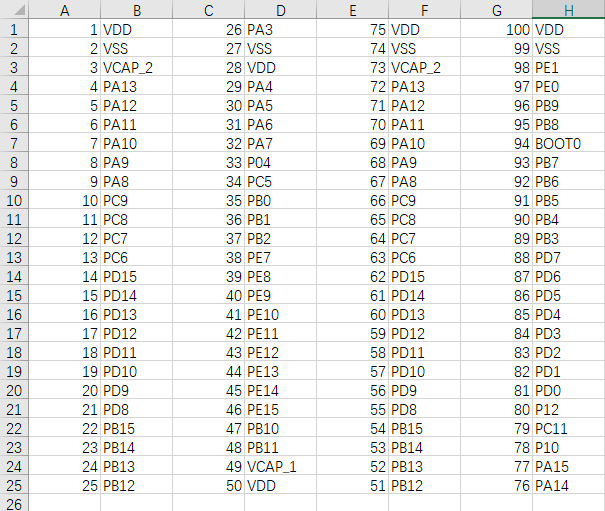
Task: Click the Select All corner triangle
Action: click(14, 10)
